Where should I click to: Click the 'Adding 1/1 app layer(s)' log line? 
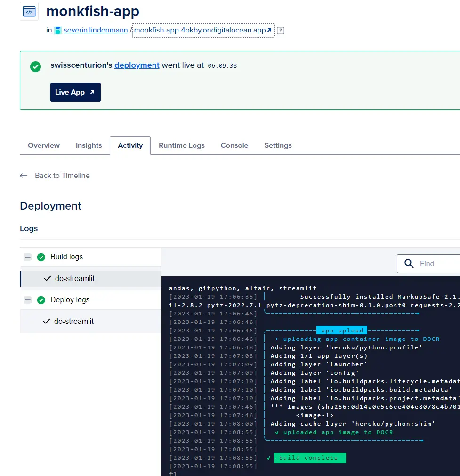tap(319, 356)
